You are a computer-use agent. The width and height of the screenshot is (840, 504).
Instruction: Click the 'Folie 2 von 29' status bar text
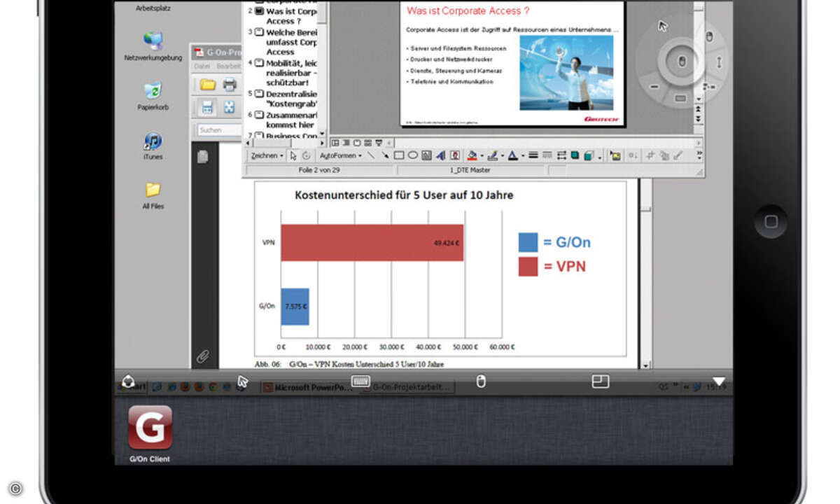pos(318,170)
